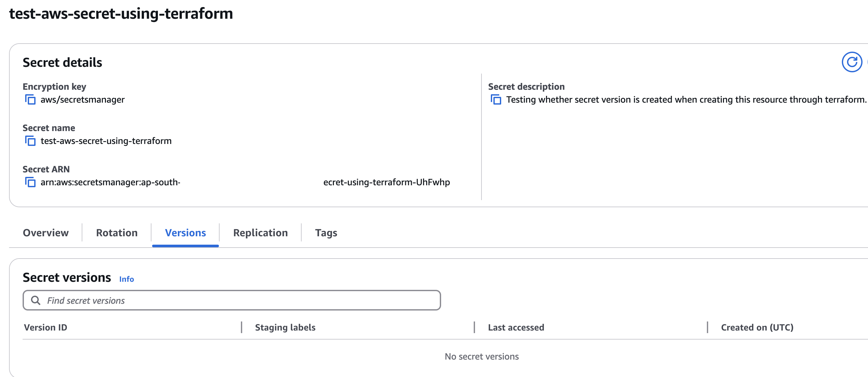Click the Last accessed column header

point(516,328)
